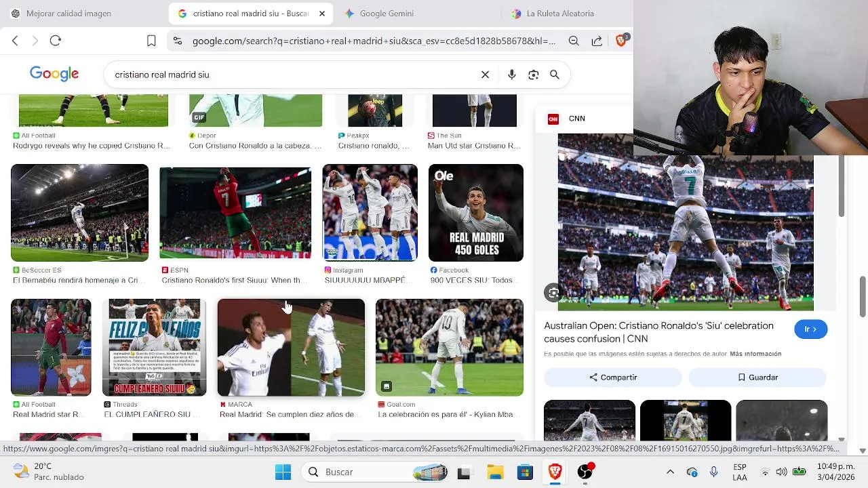The width and height of the screenshot is (868, 488).
Task: Open the Goal.com Kylian Mbappé celebration thumbnail
Action: tap(450, 348)
